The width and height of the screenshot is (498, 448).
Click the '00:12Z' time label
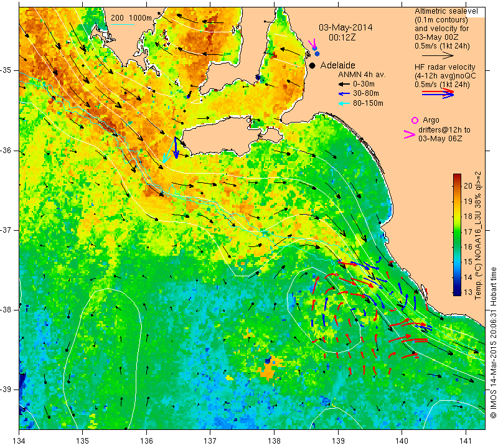click(x=342, y=37)
